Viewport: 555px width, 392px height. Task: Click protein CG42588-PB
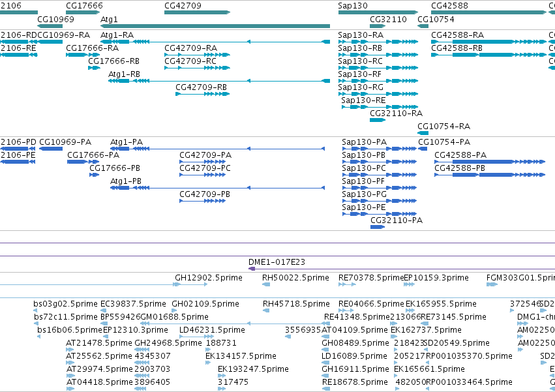pyautogui.click(x=490, y=175)
